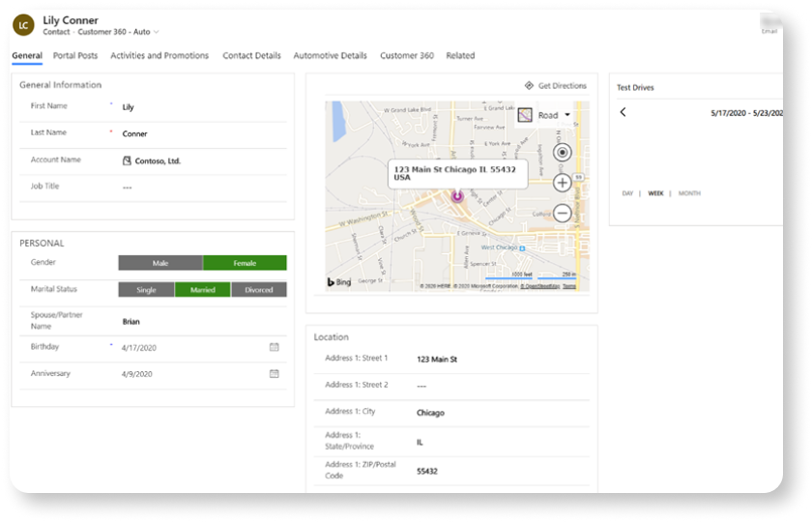Viewport: 812px width, 522px height.
Task: Click the PERSONAL section header
Action: (42, 244)
